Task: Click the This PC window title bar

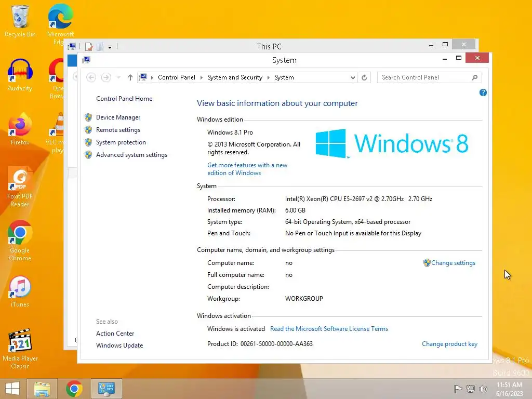Action: (269, 46)
